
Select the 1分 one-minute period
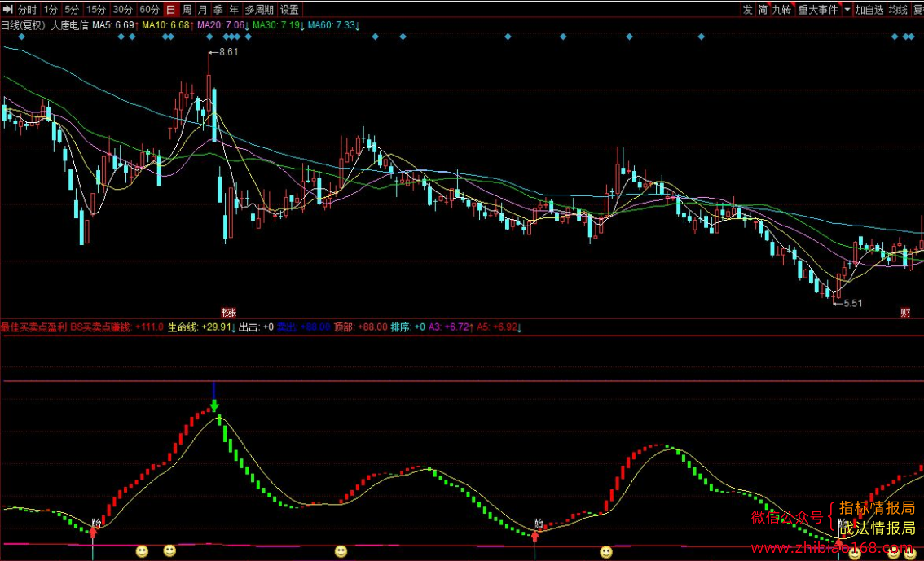pos(51,10)
